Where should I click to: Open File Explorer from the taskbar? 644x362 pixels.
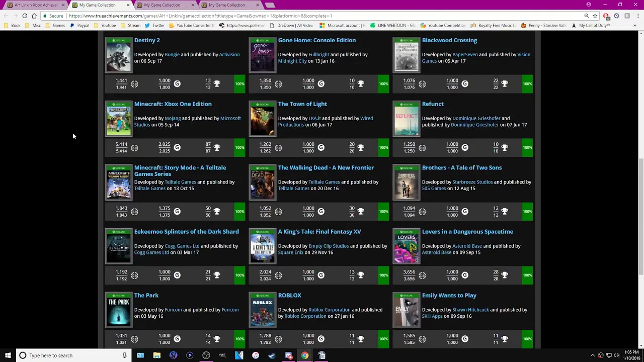pyautogui.click(x=157, y=355)
